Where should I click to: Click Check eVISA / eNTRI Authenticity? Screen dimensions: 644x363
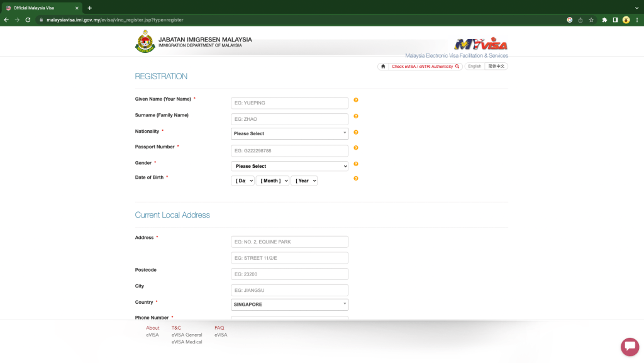point(425,67)
